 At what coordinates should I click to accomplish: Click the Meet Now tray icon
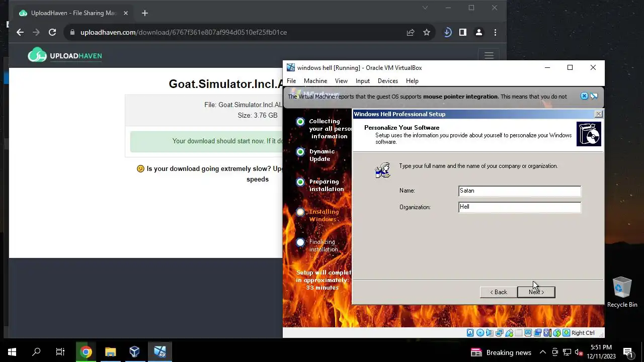click(555, 352)
